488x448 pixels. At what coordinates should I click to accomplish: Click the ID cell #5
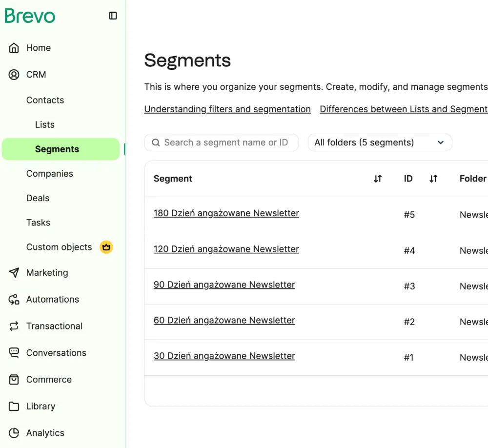(x=409, y=215)
